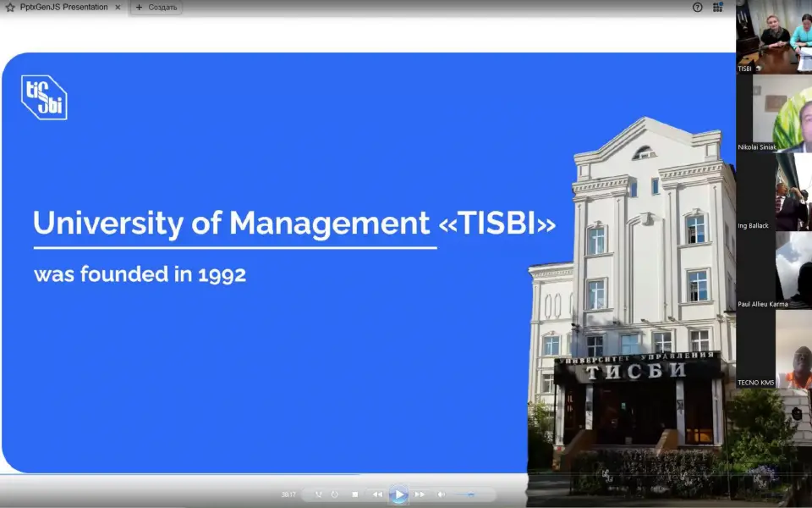Select the PptxGenJS Presentation tab
Image resolution: width=812 pixels, height=508 pixels.
63,8
